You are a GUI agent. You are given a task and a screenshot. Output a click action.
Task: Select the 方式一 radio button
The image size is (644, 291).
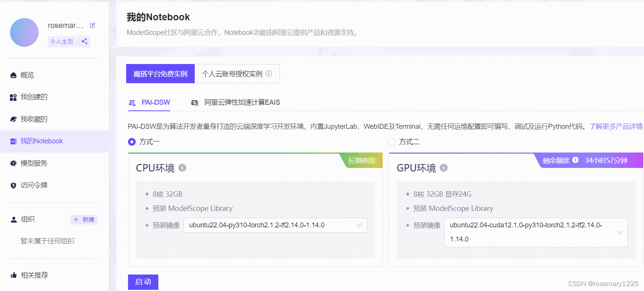132,142
